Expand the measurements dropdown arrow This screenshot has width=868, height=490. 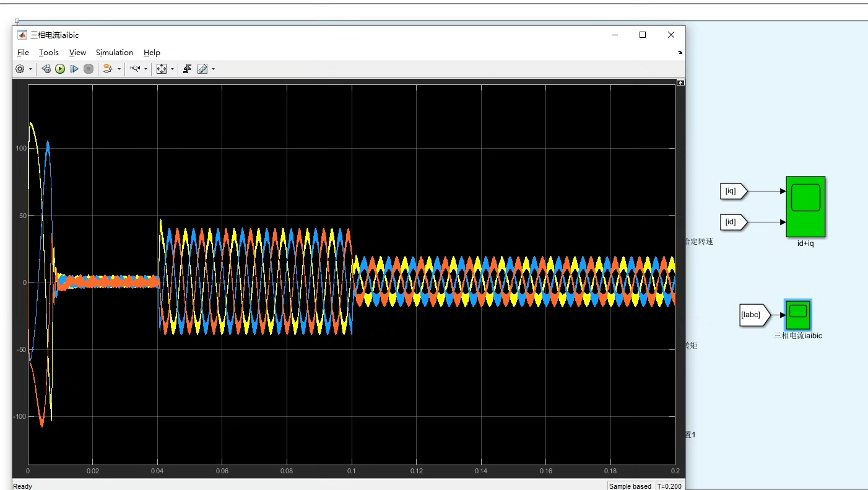[213, 69]
